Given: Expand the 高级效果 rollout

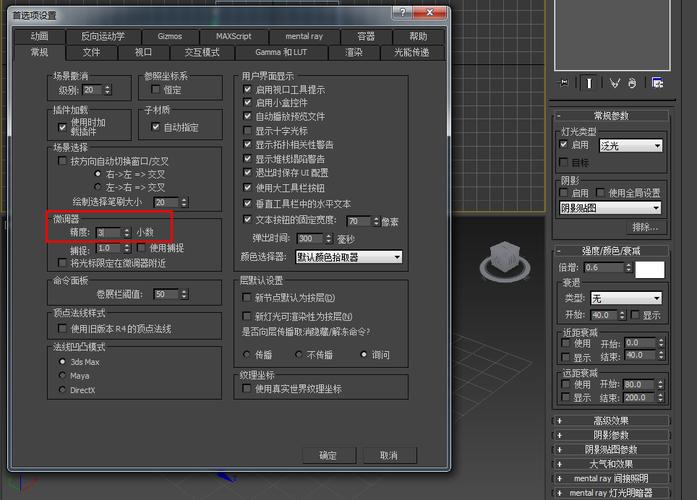Looking at the screenshot, I should coord(611,420).
